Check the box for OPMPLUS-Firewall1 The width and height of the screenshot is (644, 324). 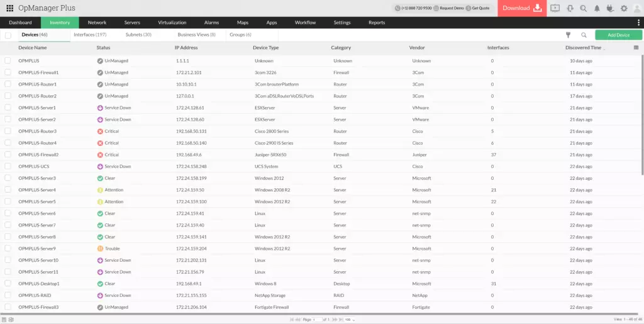pyautogui.click(x=8, y=72)
